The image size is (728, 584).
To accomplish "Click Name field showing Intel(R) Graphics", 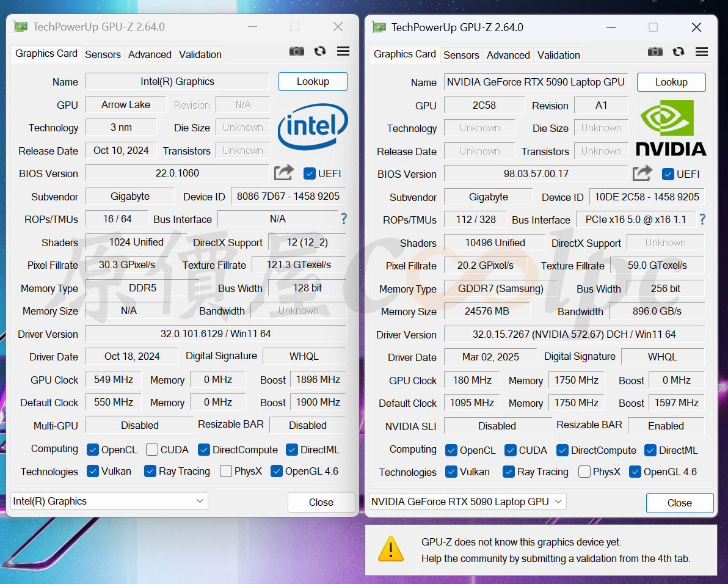I will point(177,81).
